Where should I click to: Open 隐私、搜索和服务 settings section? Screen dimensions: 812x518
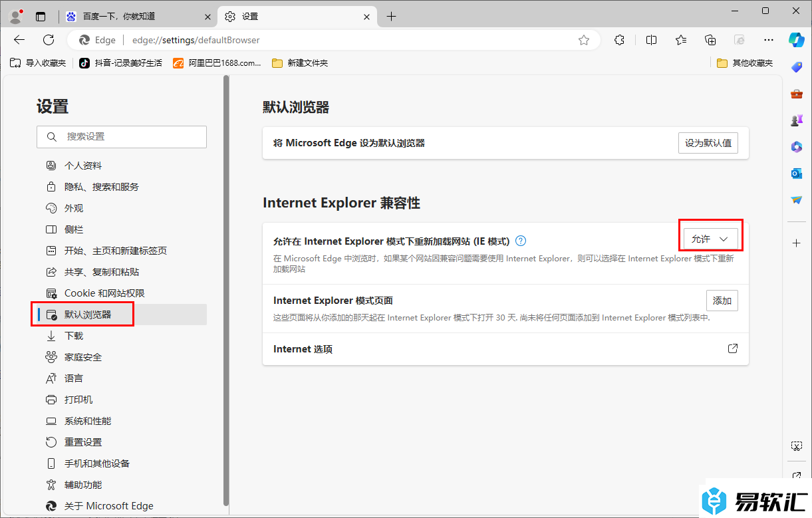click(122, 187)
